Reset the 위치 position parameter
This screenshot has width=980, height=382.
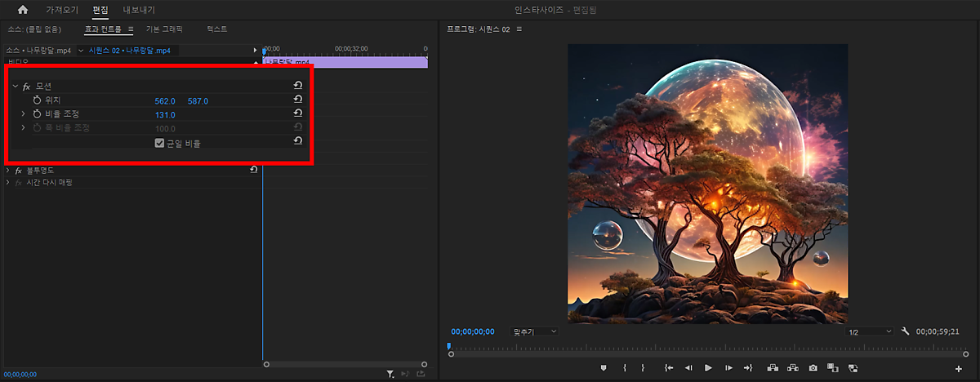(x=298, y=100)
